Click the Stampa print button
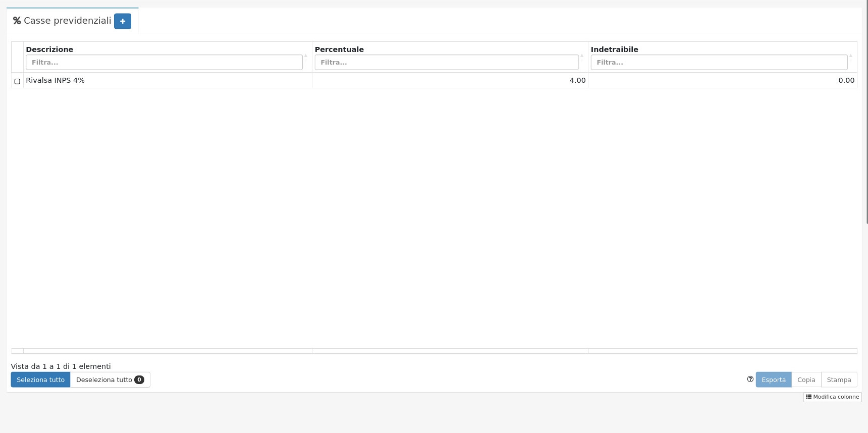Viewport: 868px width, 433px height. pyautogui.click(x=839, y=380)
